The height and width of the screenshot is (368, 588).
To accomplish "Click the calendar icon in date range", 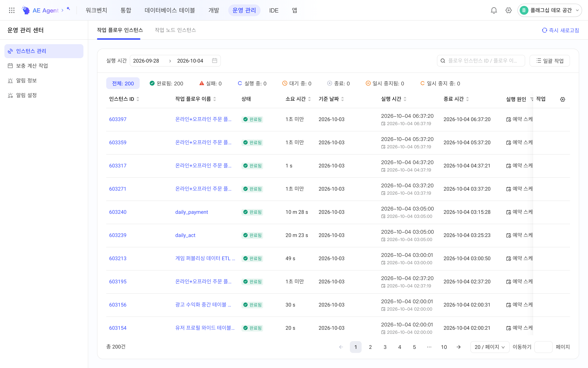I will 214,61.
